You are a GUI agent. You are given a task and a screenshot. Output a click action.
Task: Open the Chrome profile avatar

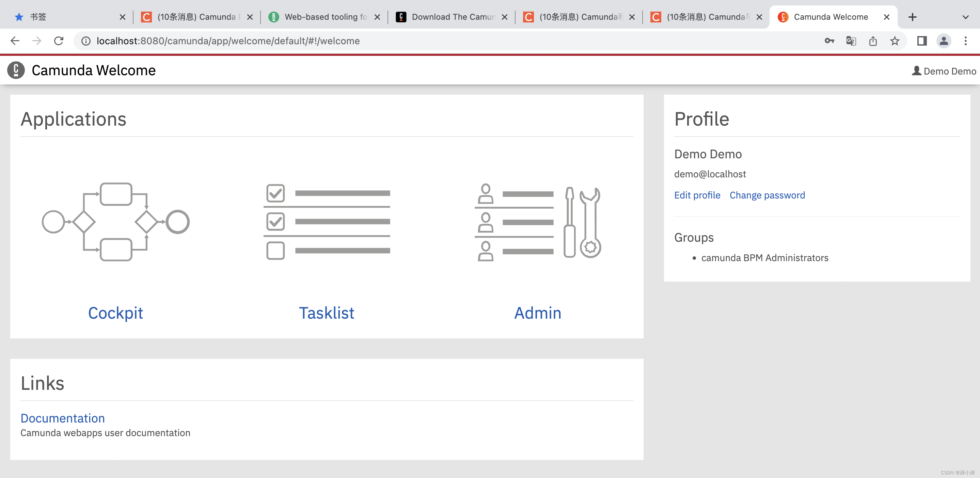pos(944,41)
